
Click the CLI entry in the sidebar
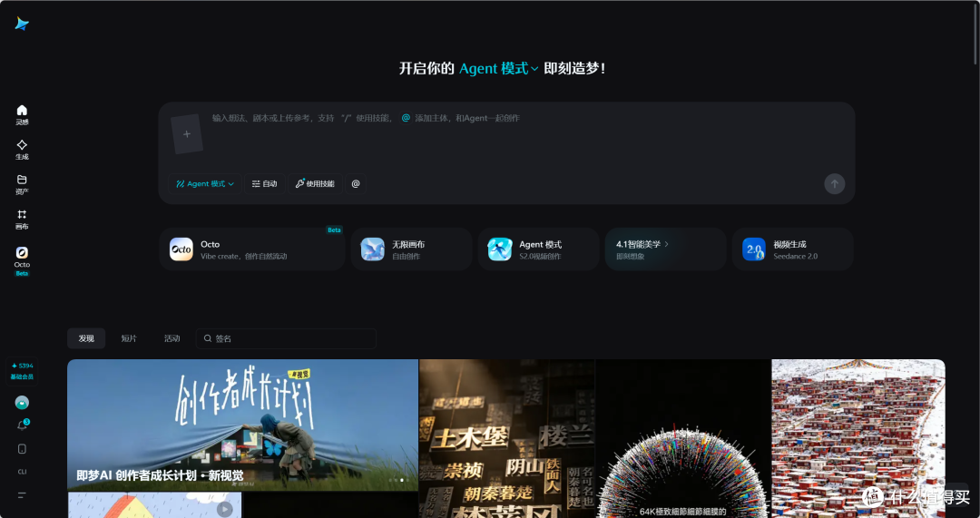coord(22,472)
